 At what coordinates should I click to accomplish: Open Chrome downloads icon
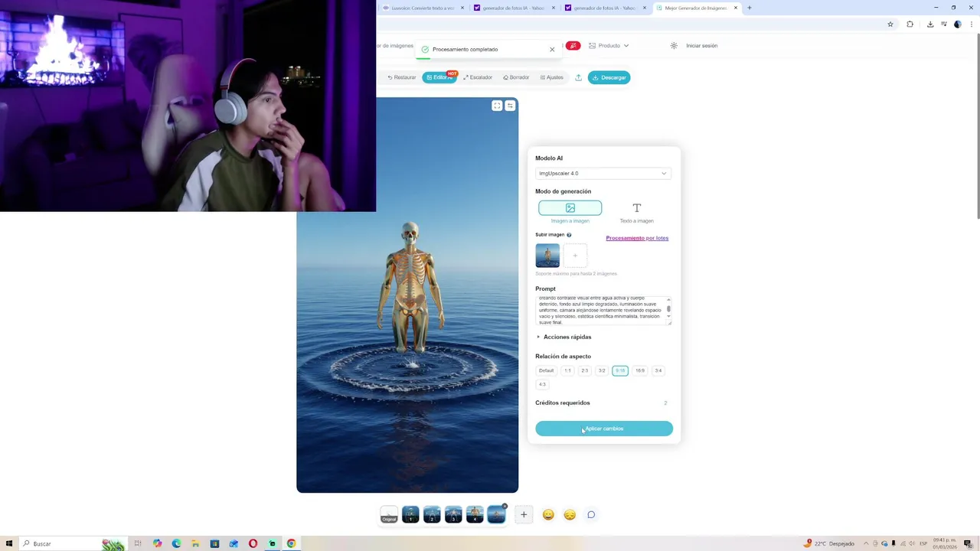pyautogui.click(x=930, y=24)
